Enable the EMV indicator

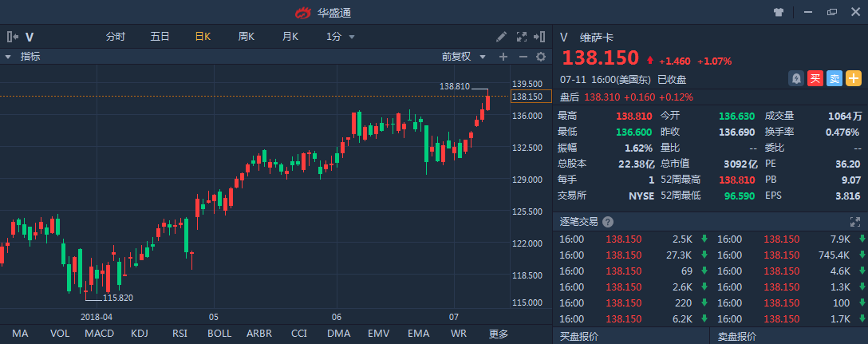tap(379, 334)
